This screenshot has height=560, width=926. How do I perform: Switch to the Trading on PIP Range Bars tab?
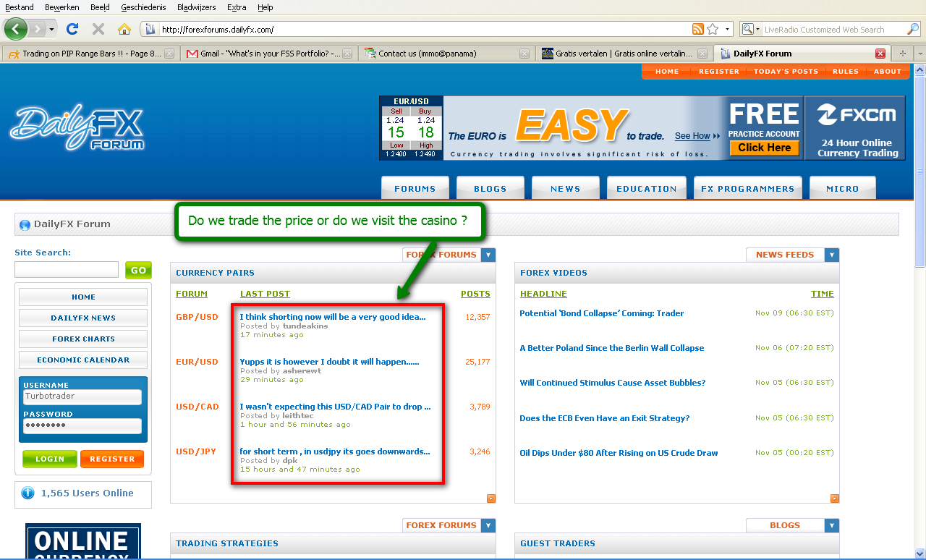[x=90, y=54]
